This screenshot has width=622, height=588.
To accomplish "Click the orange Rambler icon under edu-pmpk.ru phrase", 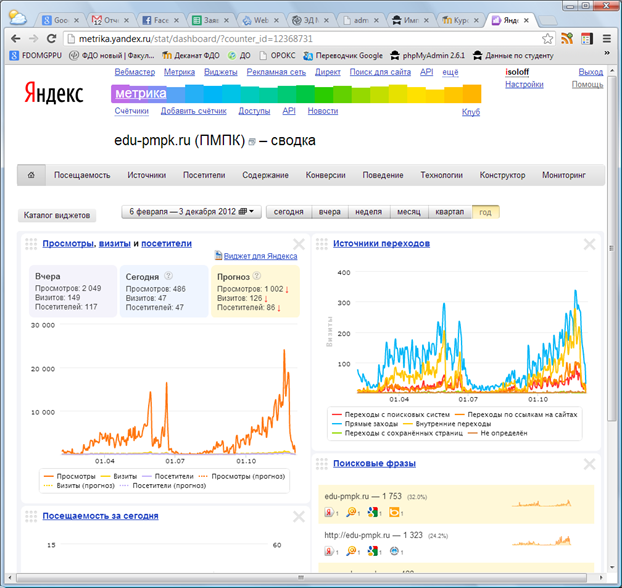I will point(394,512).
